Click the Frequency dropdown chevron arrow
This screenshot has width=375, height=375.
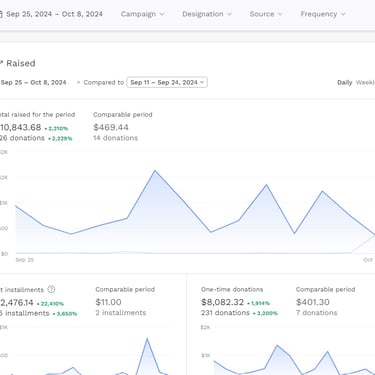pos(343,14)
